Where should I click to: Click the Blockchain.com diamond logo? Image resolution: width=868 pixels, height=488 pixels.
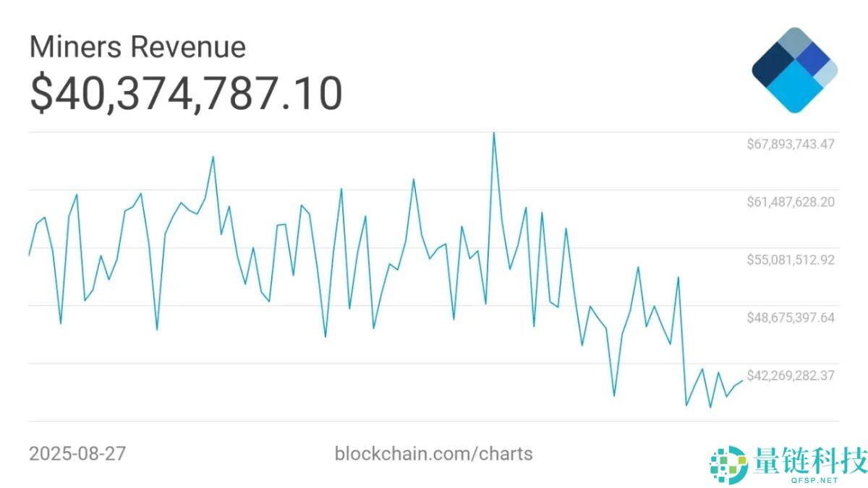pyautogui.click(x=794, y=70)
